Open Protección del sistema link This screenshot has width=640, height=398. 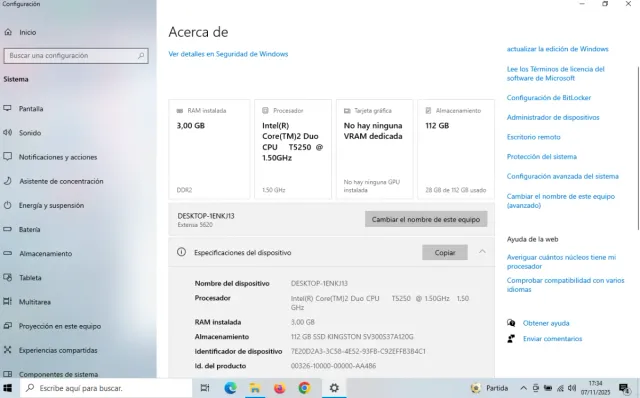click(542, 156)
